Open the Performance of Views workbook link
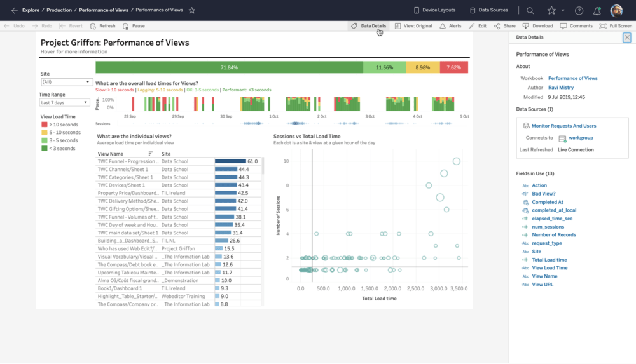The width and height of the screenshot is (636, 364). (572, 78)
